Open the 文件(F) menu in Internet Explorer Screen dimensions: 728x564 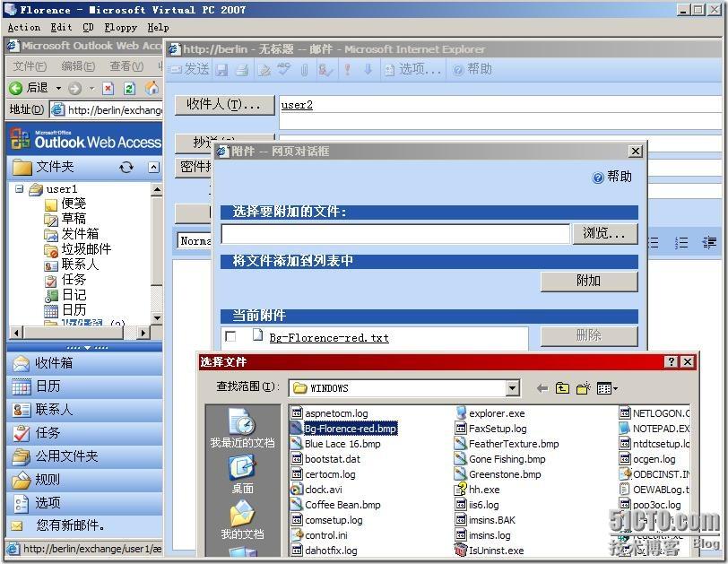pos(30,66)
